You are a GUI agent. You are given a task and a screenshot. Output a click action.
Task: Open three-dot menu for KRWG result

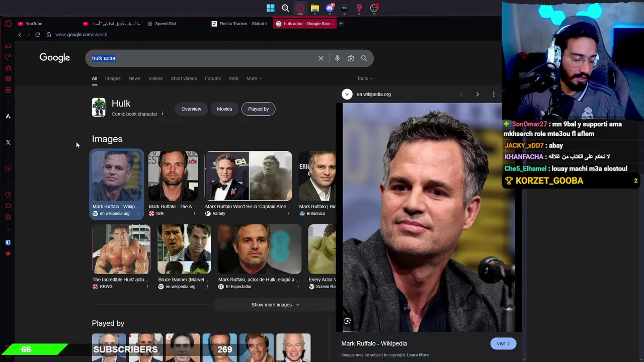[147, 287]
